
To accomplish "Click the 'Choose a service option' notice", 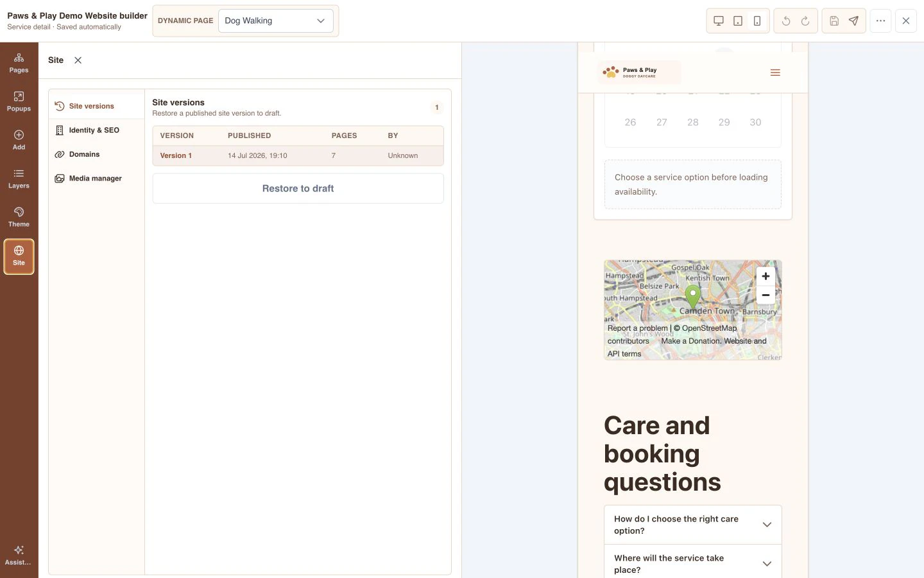I will [x=692, y=184].
